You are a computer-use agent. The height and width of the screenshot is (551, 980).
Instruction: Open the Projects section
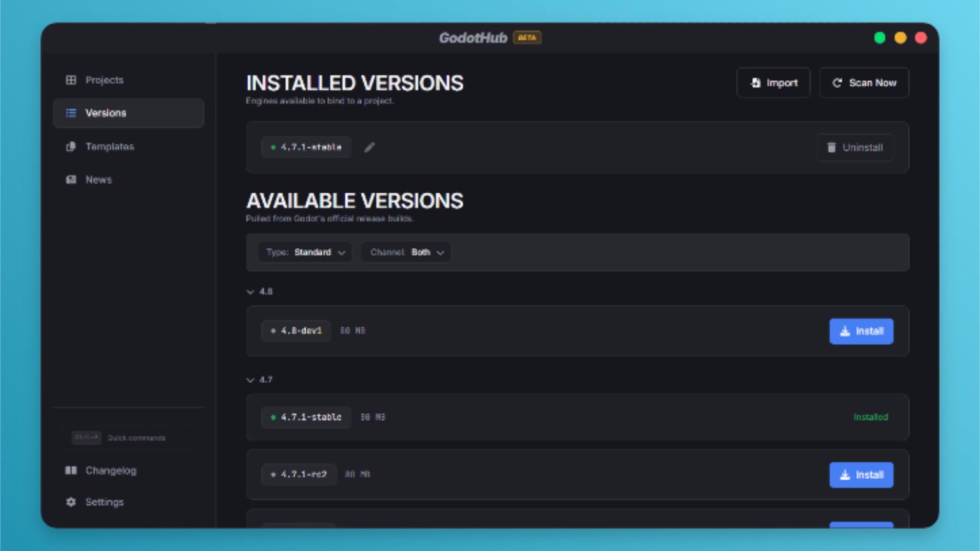pyautogui.click(x=128, y=80)
